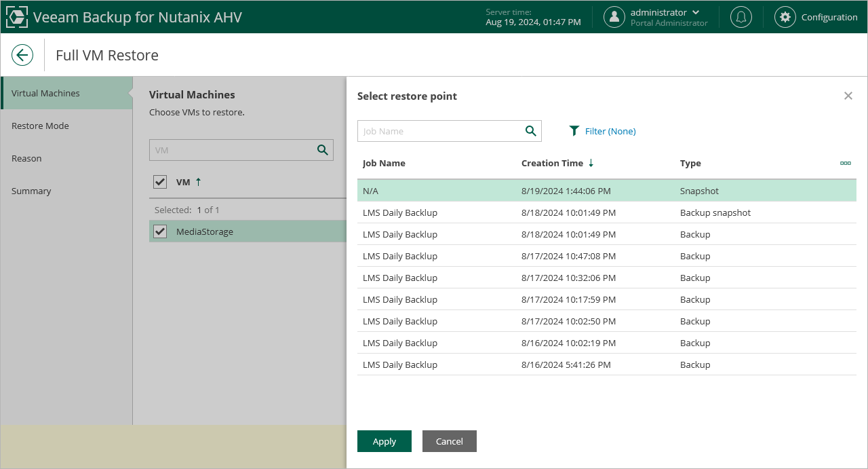Click the Apply button
Screen dimensions: 868x469
pyautogui.click(x=384, y=441)
